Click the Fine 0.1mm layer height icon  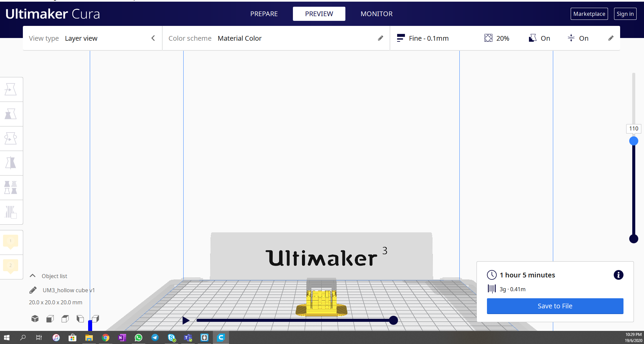(401, 38)
